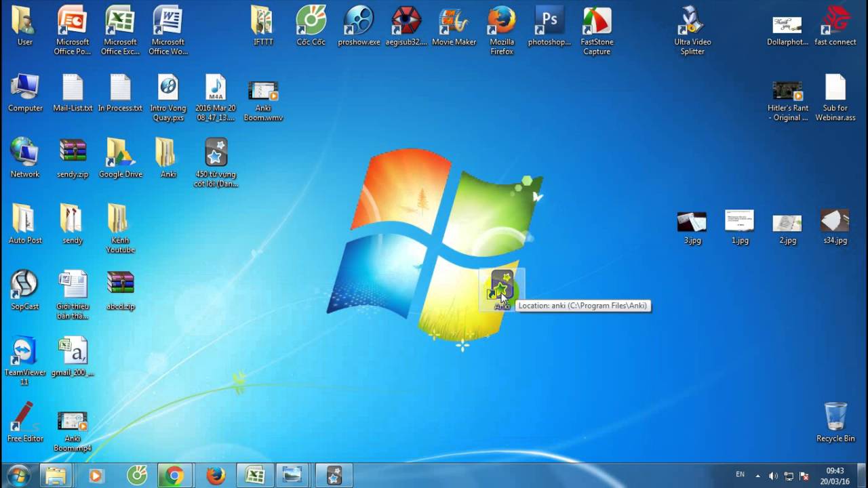Select the Auto Post folder

[x=25, y=224]
